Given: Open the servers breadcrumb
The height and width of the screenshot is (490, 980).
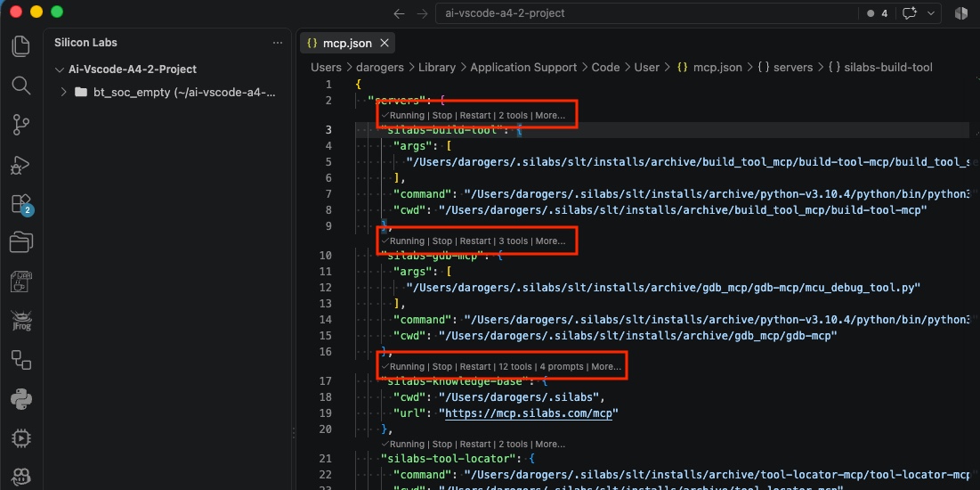Looking at the screenshot, I should point(786,67).
